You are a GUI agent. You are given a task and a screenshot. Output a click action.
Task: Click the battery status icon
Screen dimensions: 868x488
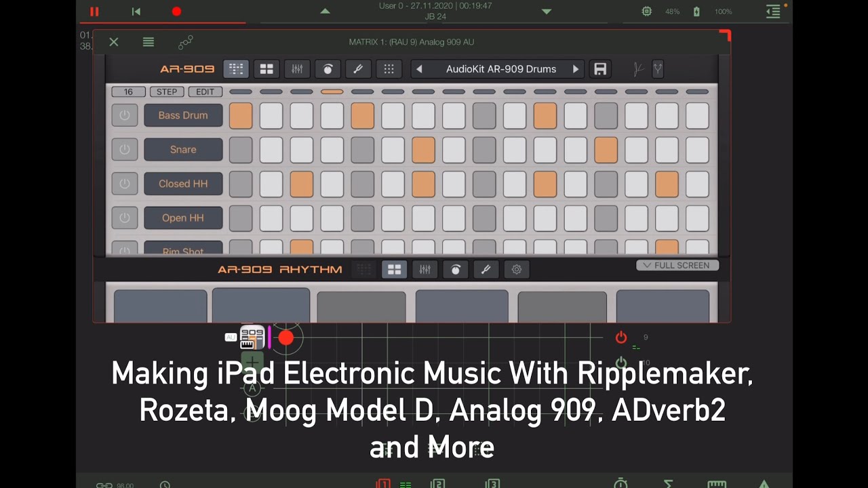point(696,12)
